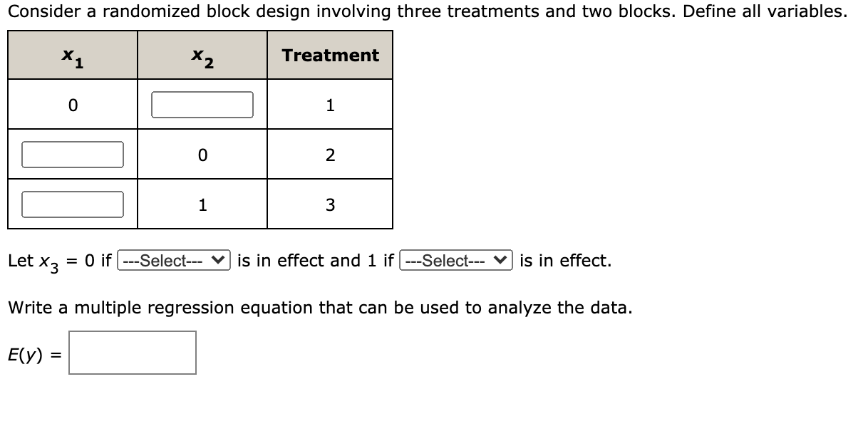Screen dimensions: 868x436
Task: Click the cell containing 0 under x2
Action: pyautogui.click(x=202, y=154)
